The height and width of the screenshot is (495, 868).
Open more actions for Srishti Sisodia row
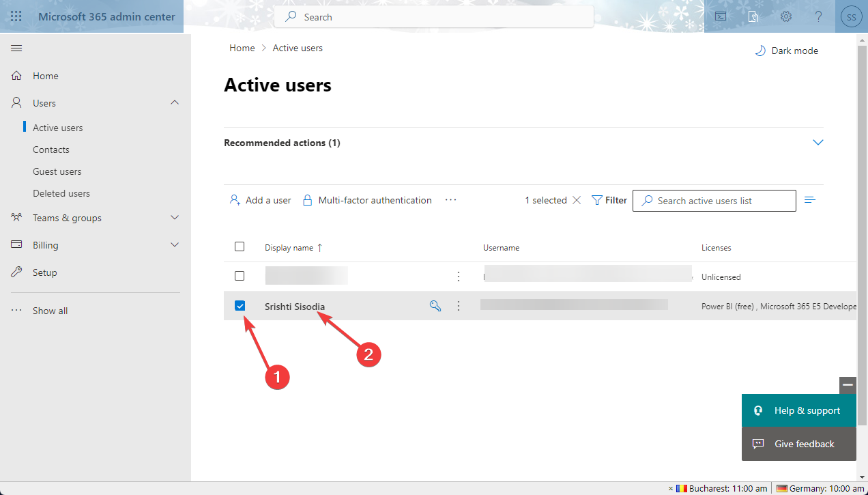pos(459,306)
